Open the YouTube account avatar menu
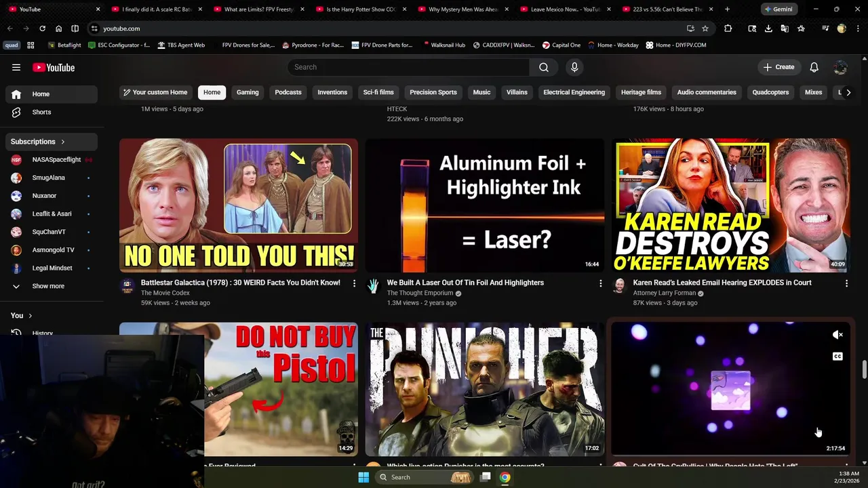 click(x=840, y=67)
